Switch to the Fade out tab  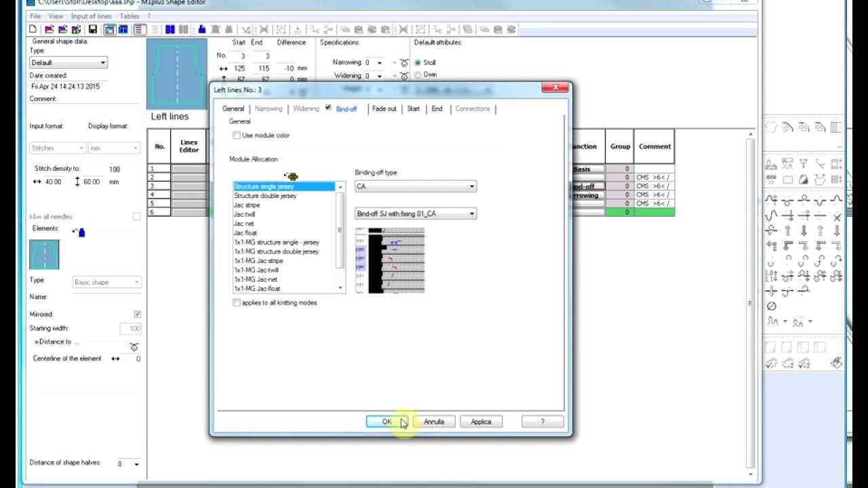tap(384, 108)
